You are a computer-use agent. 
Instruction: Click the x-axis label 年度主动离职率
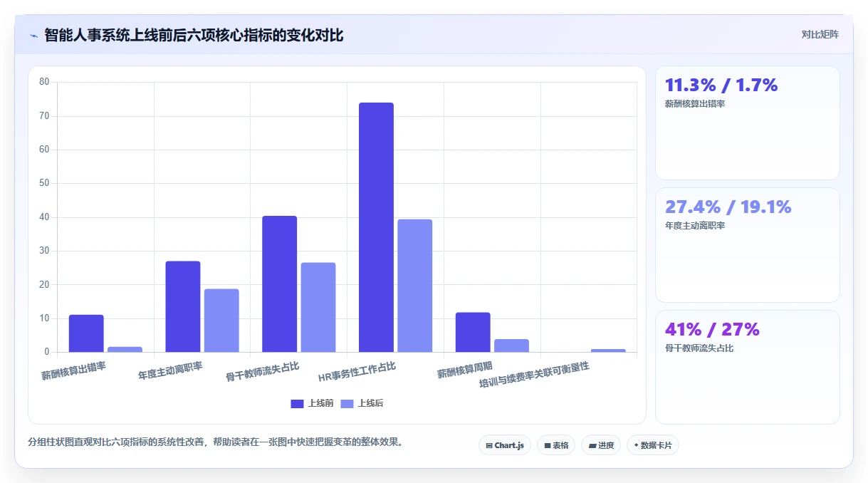pos(170,370)
